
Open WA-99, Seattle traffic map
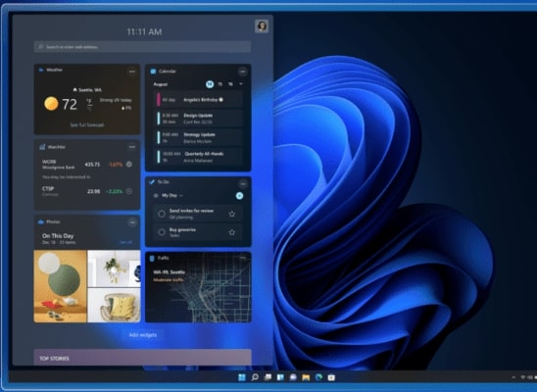point(198,287)
